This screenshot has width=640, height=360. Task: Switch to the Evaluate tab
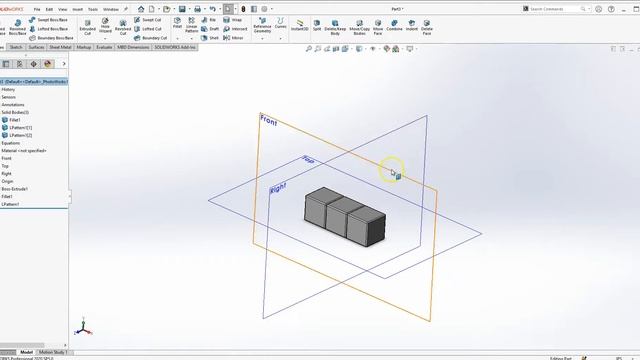point(104,47)
